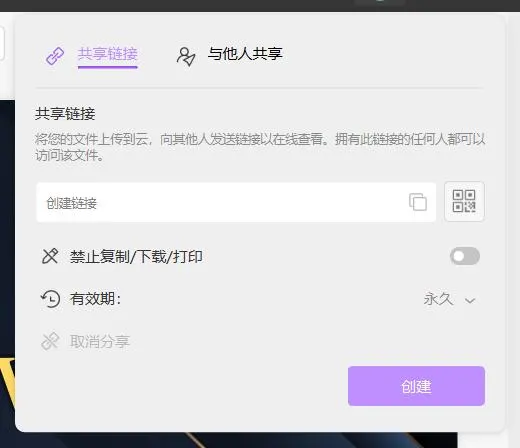Viewport: 520px width, 448px height.
Task: Click the crossed-out pen icon for 禁止复制
Action: click(x=50, y=256)
